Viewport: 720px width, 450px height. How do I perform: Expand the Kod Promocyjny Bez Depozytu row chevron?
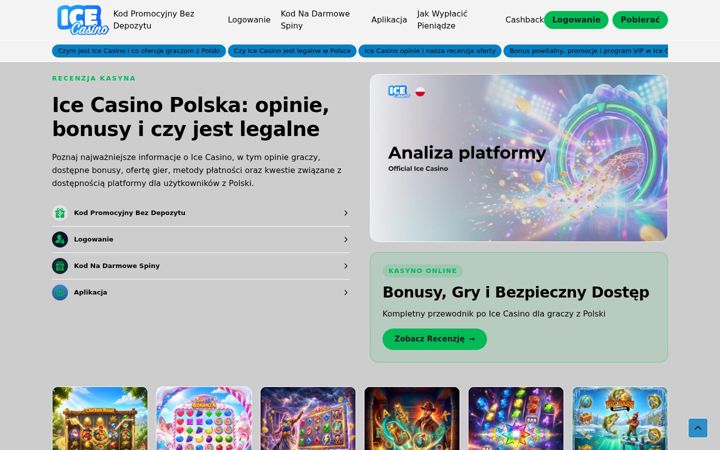pyautogui.click(x=346, y=213)
